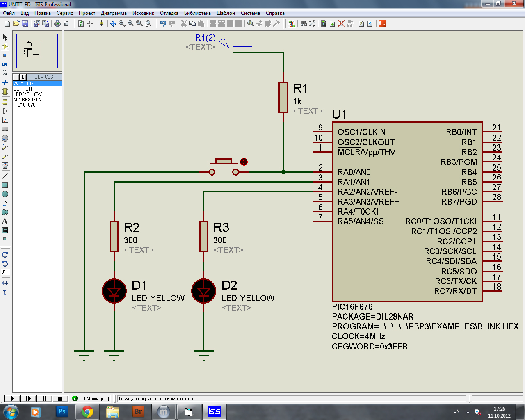525x420 pixels.
Task: Open the Библиотека menu
Action: (x=197, y=13)
